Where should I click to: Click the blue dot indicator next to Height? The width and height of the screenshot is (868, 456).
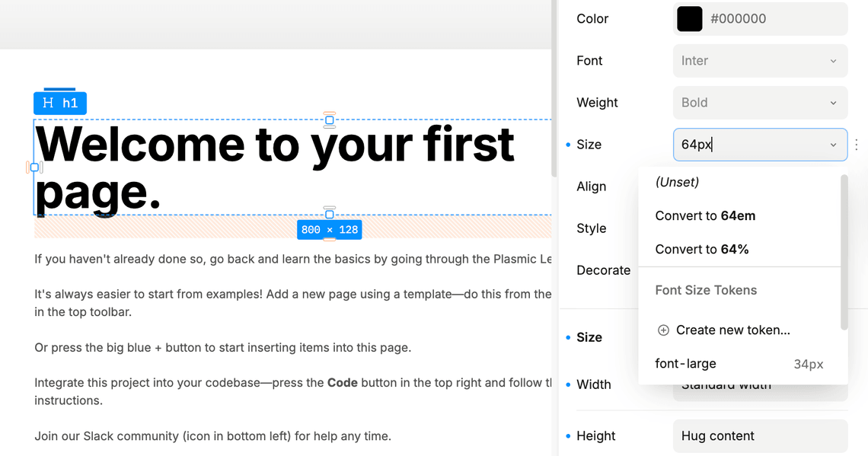568,436
